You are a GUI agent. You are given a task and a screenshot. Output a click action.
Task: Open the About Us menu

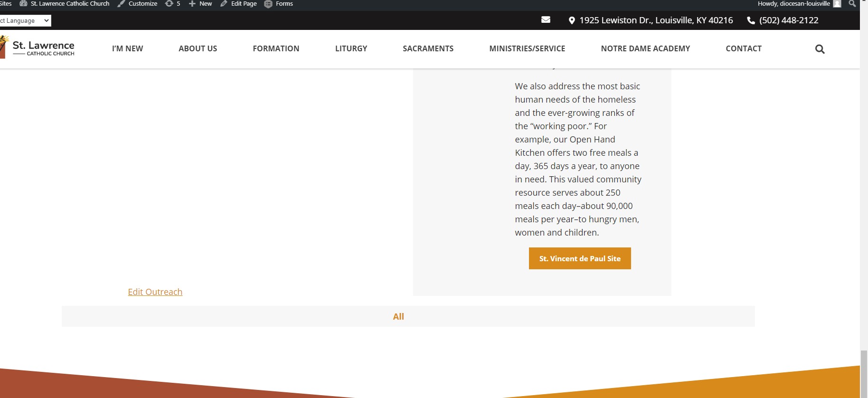point(198,48)
